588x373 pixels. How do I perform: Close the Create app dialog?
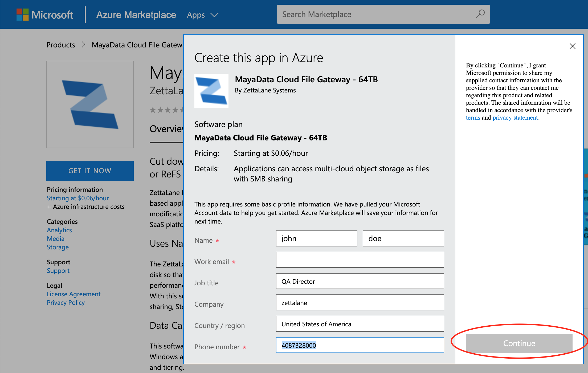click(572, 46)
